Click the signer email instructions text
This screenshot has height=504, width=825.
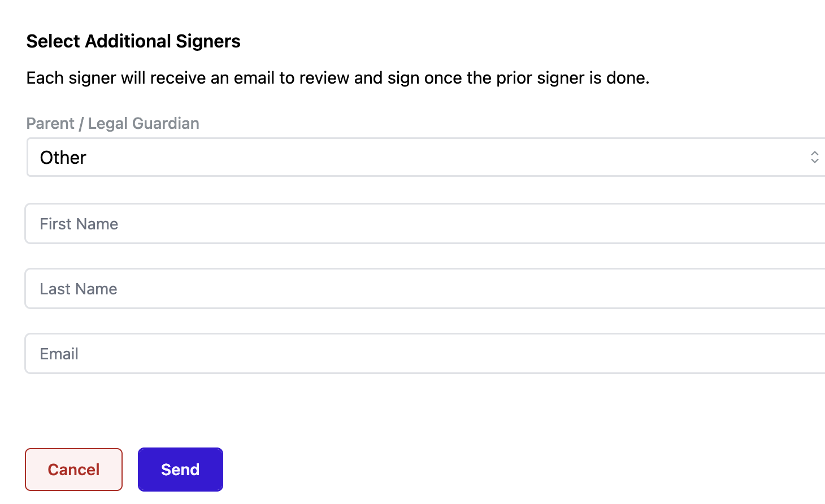point(337,78)
